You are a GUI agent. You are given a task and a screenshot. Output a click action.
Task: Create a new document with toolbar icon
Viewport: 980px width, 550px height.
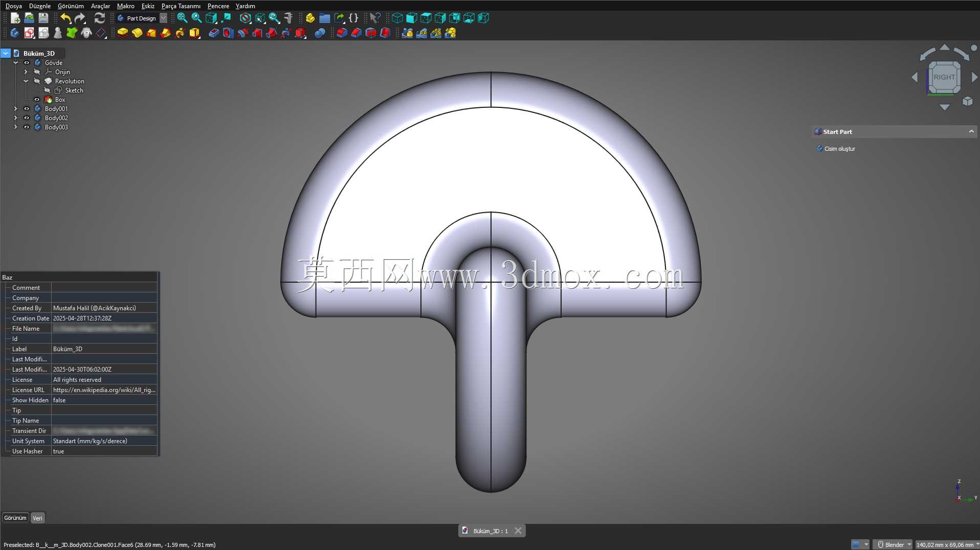[x=15, y=18]
